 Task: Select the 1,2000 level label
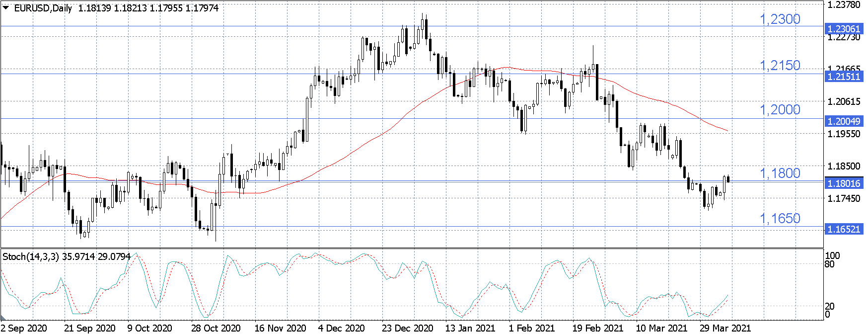coord(780,110)
